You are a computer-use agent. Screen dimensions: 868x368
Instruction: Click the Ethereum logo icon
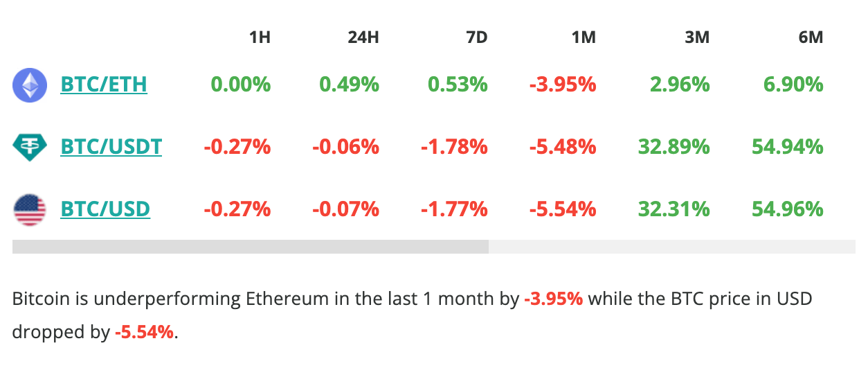[30, 85]
